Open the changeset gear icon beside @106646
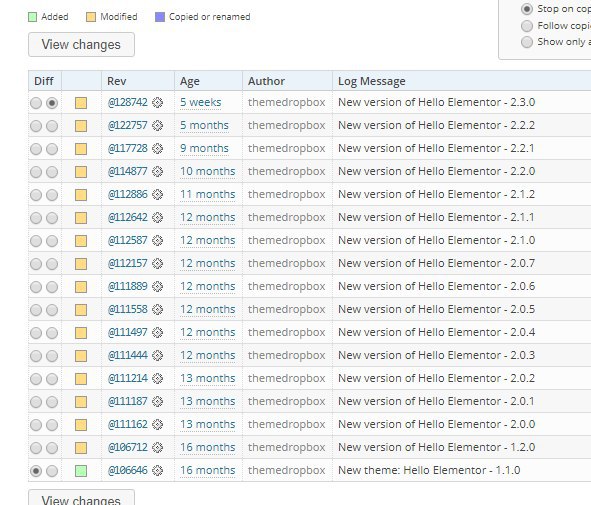Screen dimensions: 591x505 (158, 470)
